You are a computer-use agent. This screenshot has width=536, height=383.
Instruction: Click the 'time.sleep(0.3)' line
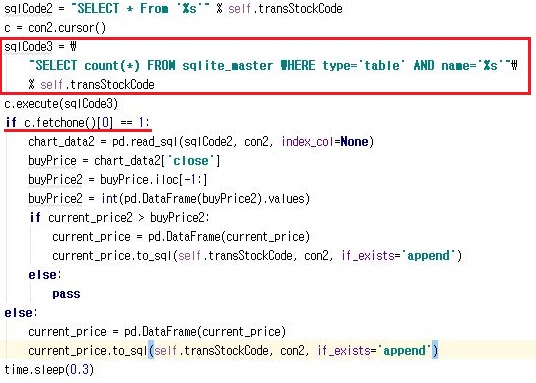49,370
